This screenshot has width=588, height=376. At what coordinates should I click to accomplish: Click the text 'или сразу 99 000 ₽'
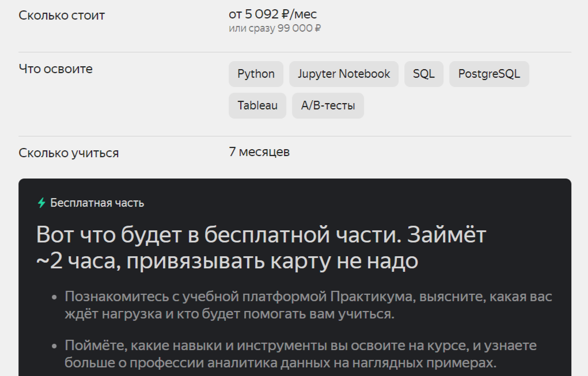coord(275,28)
